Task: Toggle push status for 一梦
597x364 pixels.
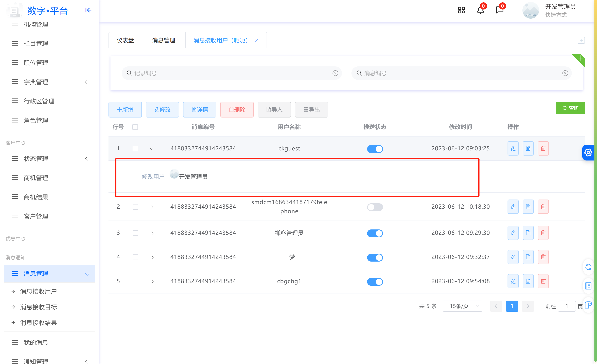Action: tap(375, 258)
